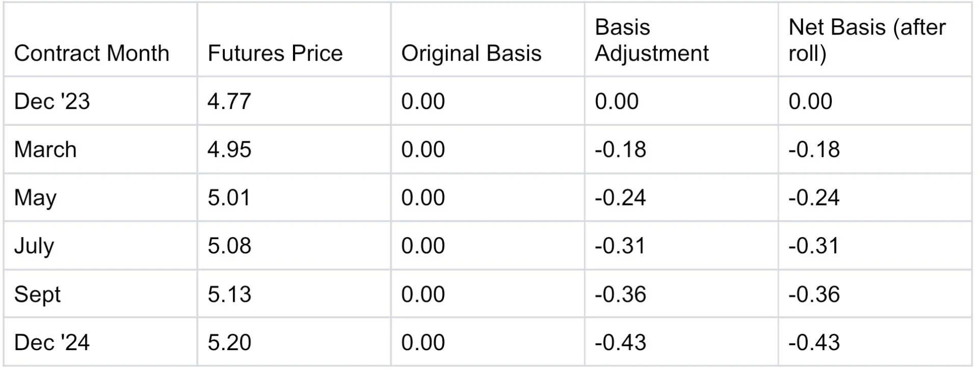Select March's Basis Adjustment cell showing -0.18

pyautogui.click(x=620, y=150)
